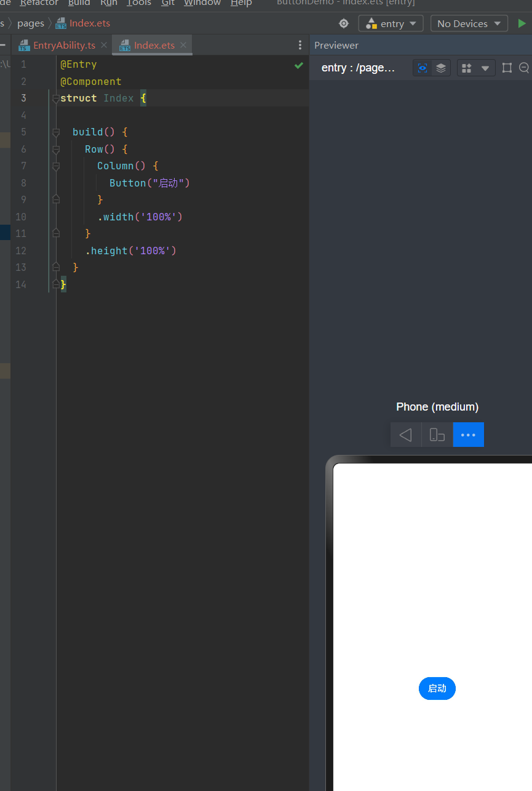The height and width of the screenshot is (791, 532).
Task: Open the entry module configuration dropdown
Action: click(x=391, y=23)
